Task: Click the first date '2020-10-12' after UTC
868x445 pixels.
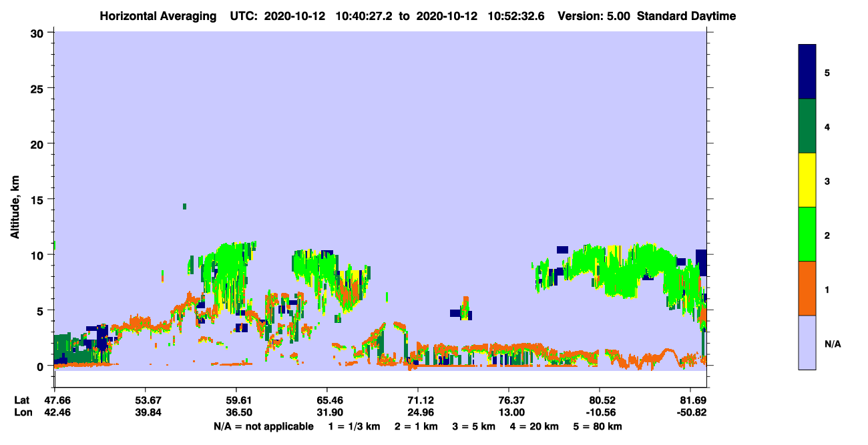Action: [294, 15]
